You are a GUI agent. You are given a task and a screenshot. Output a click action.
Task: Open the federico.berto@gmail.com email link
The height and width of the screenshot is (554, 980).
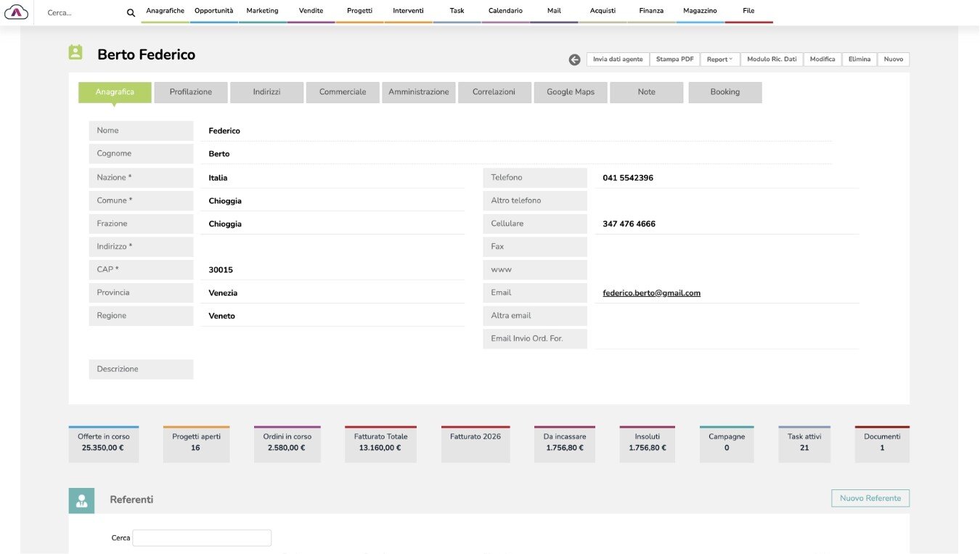[x=651, y=293]
